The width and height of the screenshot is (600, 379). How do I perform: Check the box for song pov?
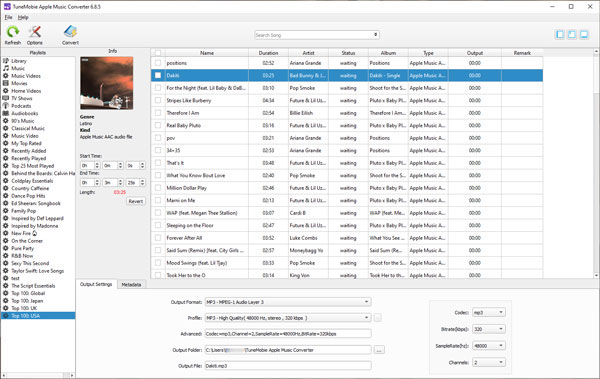point(158,138)
